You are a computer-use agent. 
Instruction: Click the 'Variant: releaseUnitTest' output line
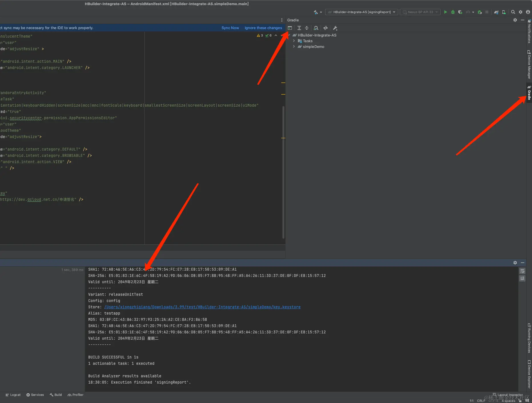116,294
